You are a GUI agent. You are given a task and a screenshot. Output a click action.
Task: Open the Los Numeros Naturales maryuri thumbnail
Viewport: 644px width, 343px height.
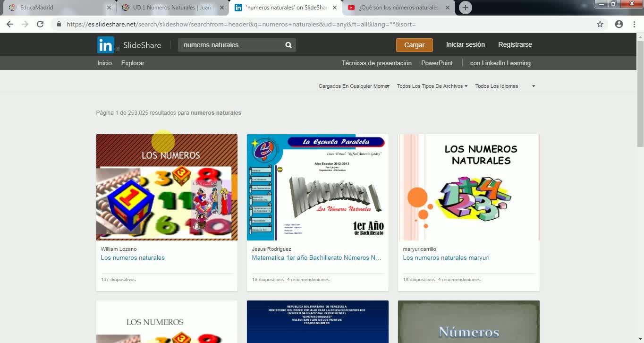[469, 187]
